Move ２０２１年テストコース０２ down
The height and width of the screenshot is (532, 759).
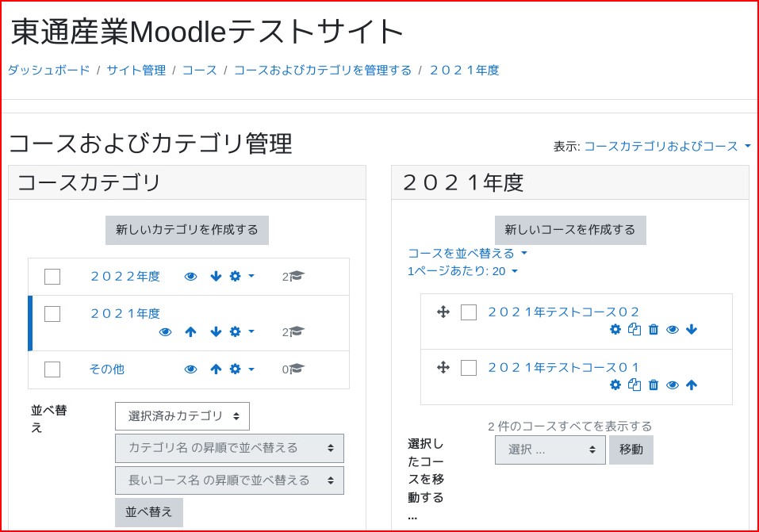point(692,330)
